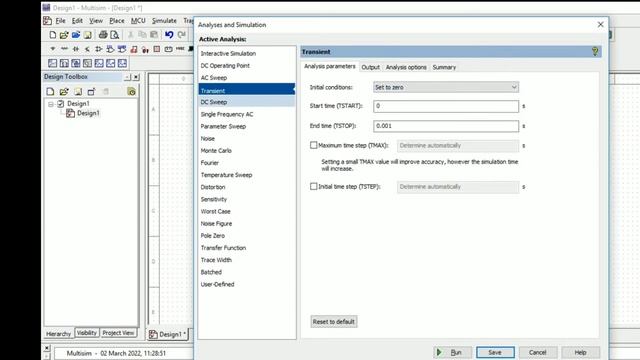Image resolution: width=640 pixels, height=360 pixels.
Task: Click the Open file folder icon in main toolbar
Action: click(64, 35)
